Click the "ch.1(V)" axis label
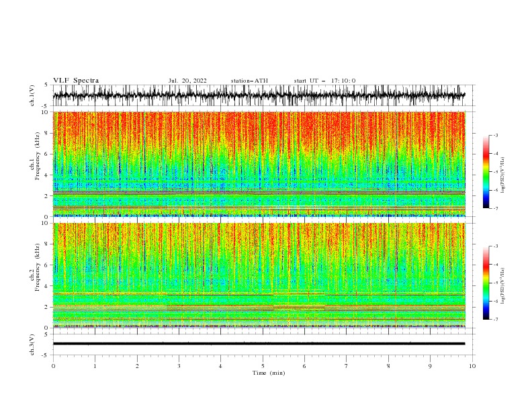Viewport: 532px width, 411px height. (32, 95)
